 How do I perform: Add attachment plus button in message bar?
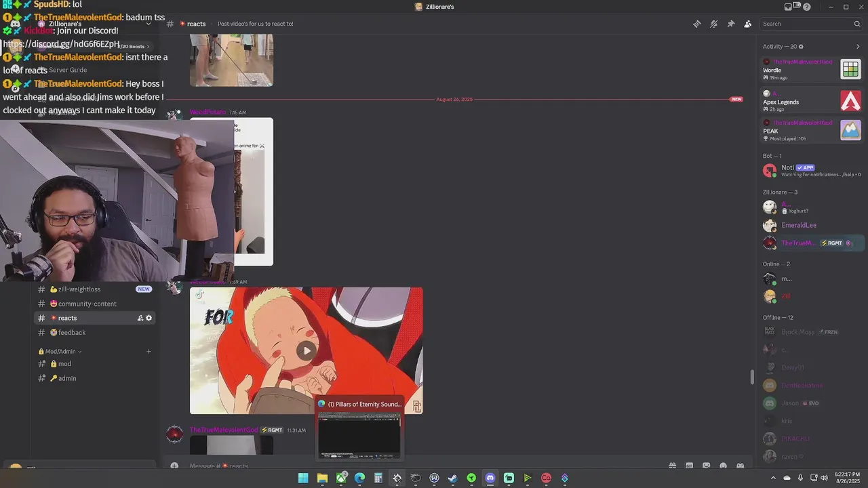coord(174,466)
